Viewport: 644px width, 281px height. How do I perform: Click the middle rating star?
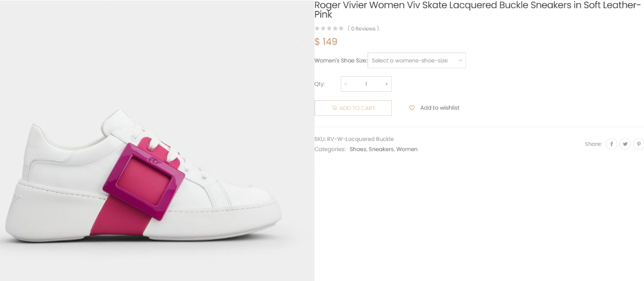tap(329, 28)
